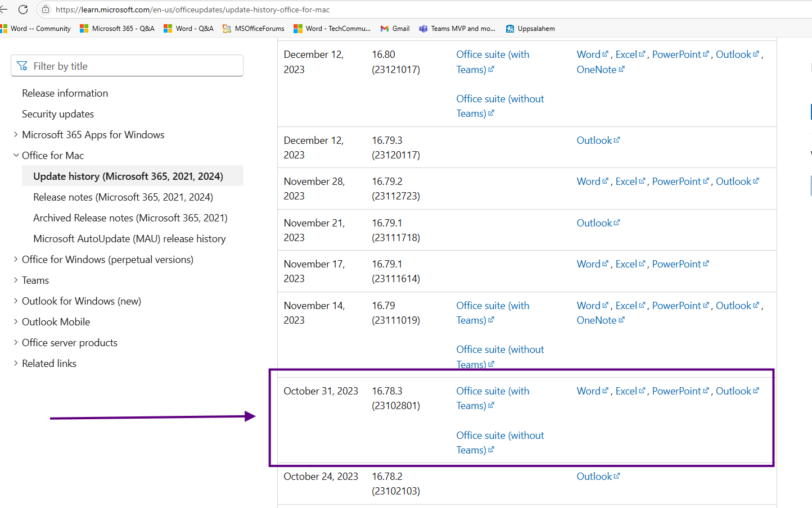Viewport: 812px width, 508px height.
Task: Open the Uppsalahem bookmark
Action: click(530, 29)
